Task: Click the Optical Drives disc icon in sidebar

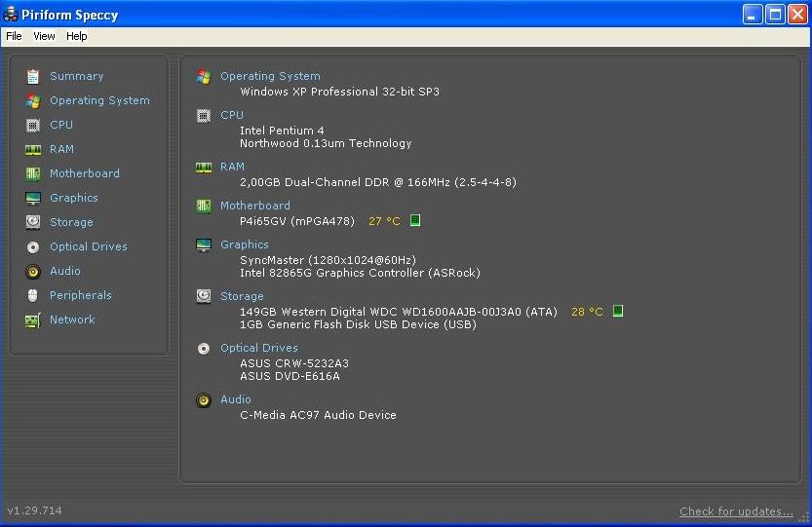Action: [x=33, y=246]
